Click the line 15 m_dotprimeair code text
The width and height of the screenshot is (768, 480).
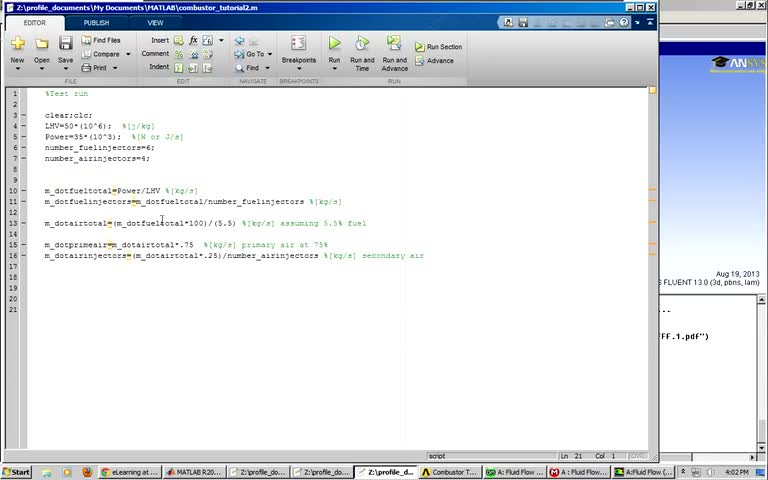tap(119, 245)
